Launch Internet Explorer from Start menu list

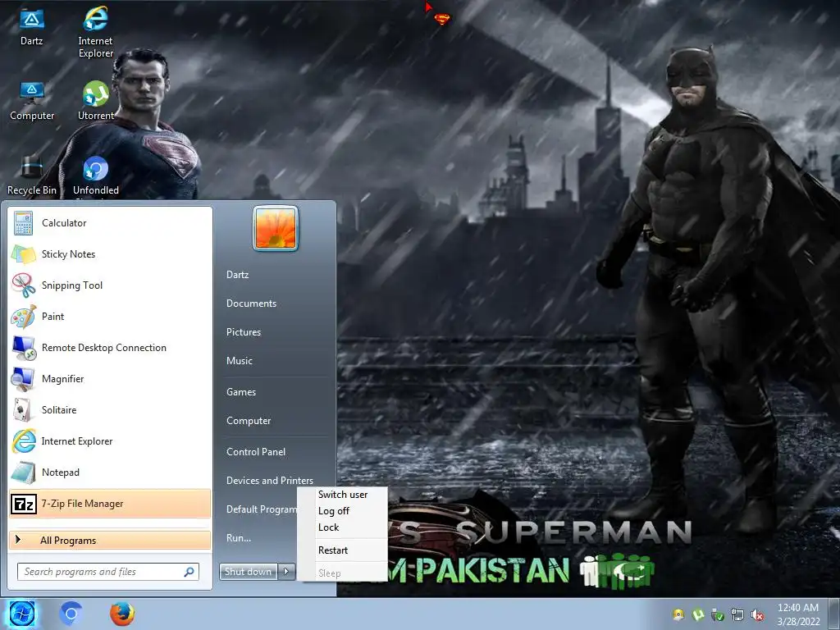pos(110,441)
